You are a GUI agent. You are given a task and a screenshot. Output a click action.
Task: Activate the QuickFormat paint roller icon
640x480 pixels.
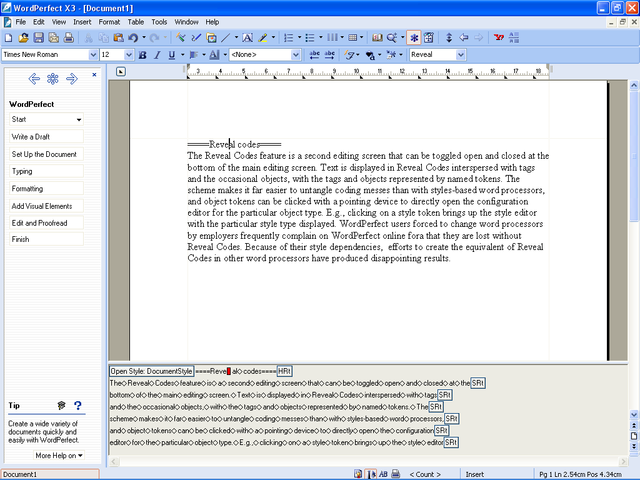[x=180, y=38]
